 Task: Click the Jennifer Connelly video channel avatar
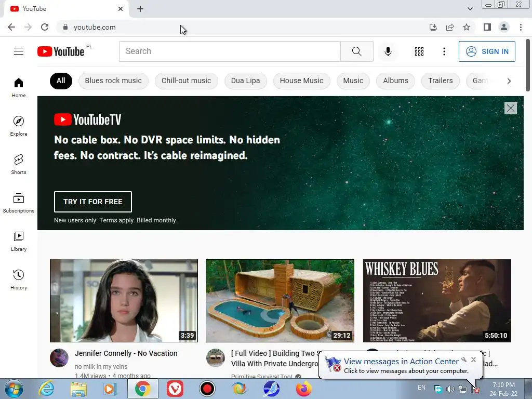59,358
